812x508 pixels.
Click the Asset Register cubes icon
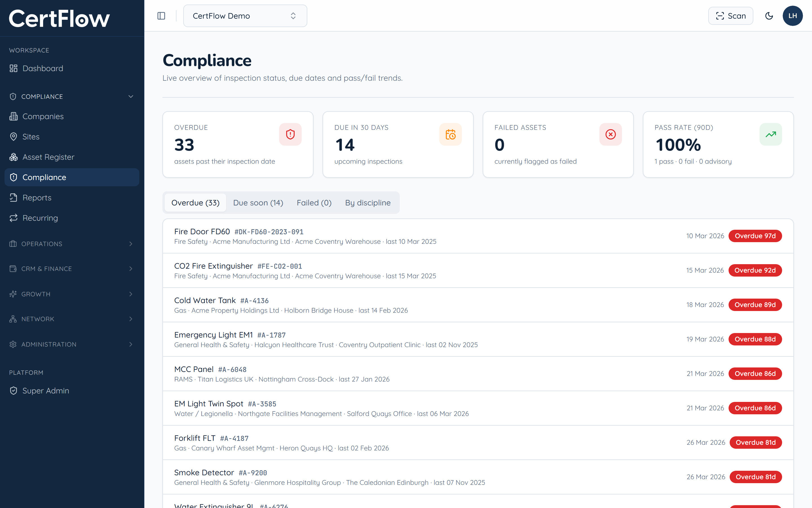point(14,157)
